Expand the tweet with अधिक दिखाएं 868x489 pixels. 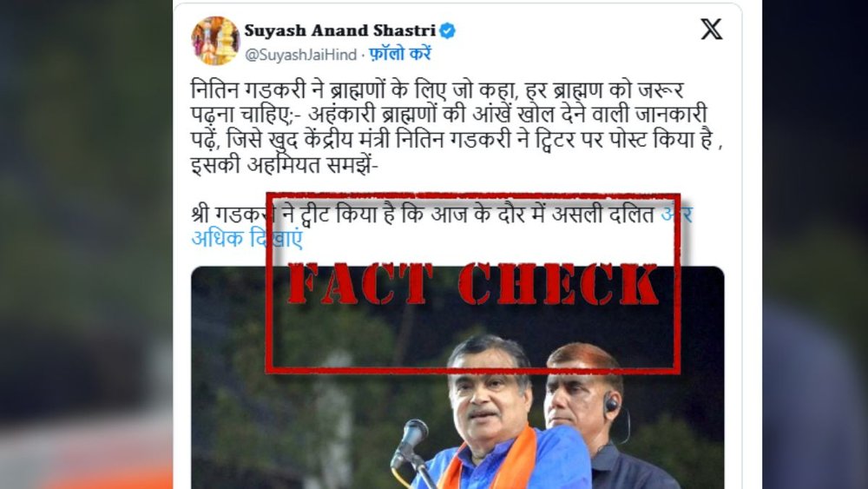pos(247,239)
